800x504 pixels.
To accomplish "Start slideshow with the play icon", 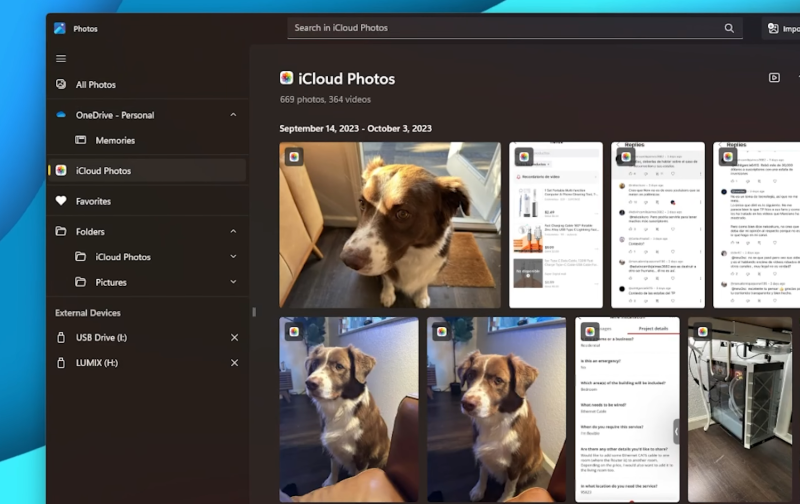I will (x=774, y=78).
